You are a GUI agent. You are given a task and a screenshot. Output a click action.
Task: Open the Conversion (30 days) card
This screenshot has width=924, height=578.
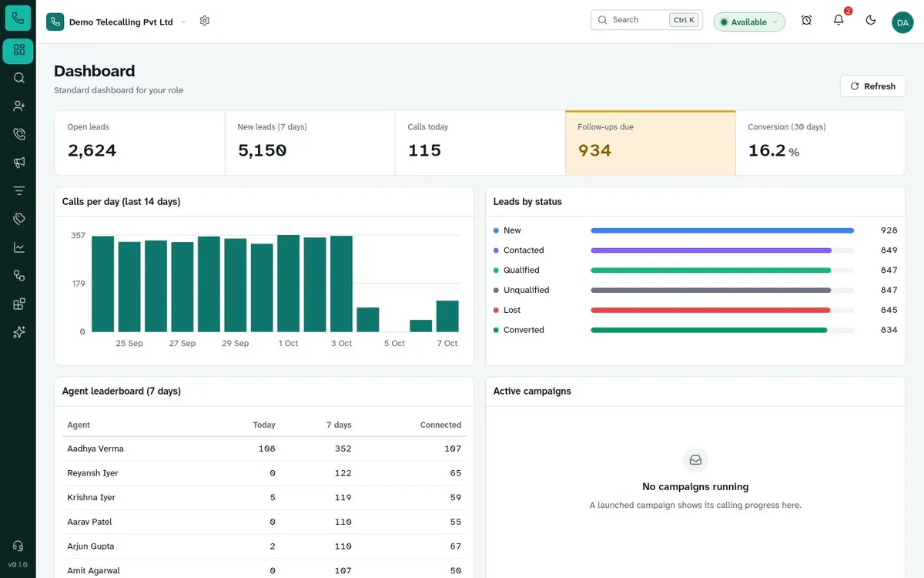[x=821, y=143]
